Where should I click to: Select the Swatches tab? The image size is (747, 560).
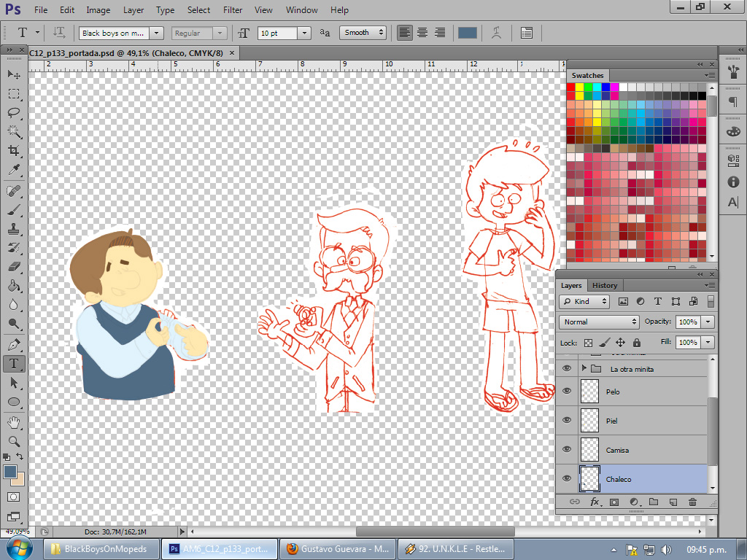[x=587, y=75]
